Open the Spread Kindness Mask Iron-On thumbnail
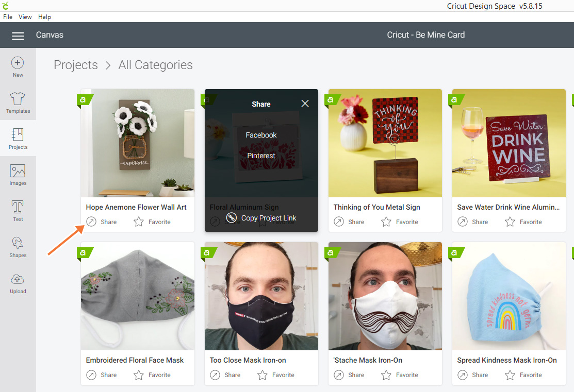Viewport: 574px width, 392px height. (x=509, y=296)
